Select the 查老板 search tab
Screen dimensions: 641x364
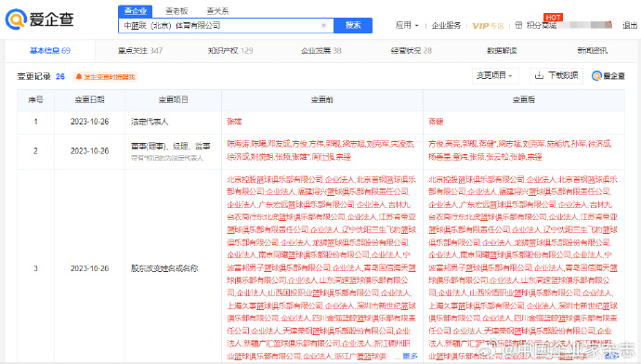pos(177,11)
